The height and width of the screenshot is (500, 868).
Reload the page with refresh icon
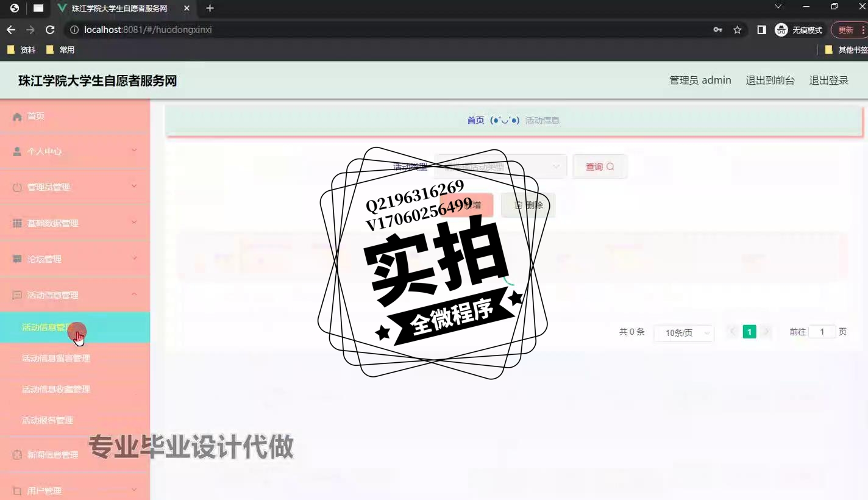(x=51, y=30)
